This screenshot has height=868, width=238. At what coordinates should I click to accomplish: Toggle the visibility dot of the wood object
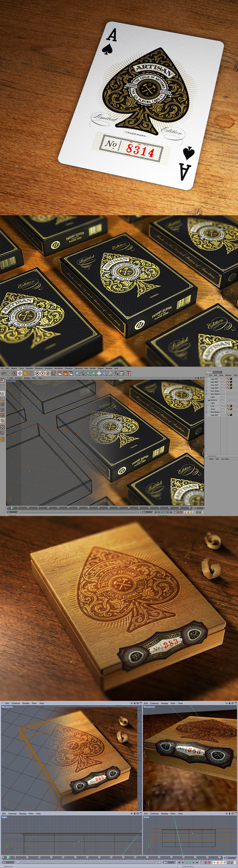click(224, 409)
